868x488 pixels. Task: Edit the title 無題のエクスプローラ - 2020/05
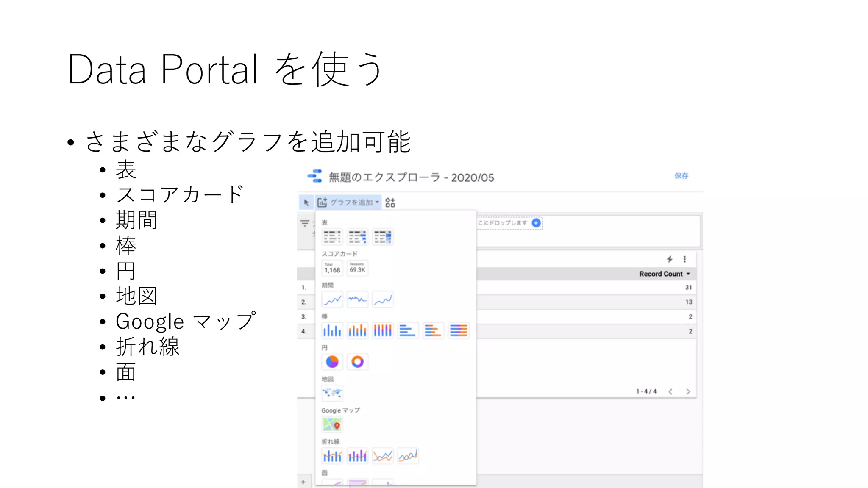pyautogui.click(x=411, y=177)
